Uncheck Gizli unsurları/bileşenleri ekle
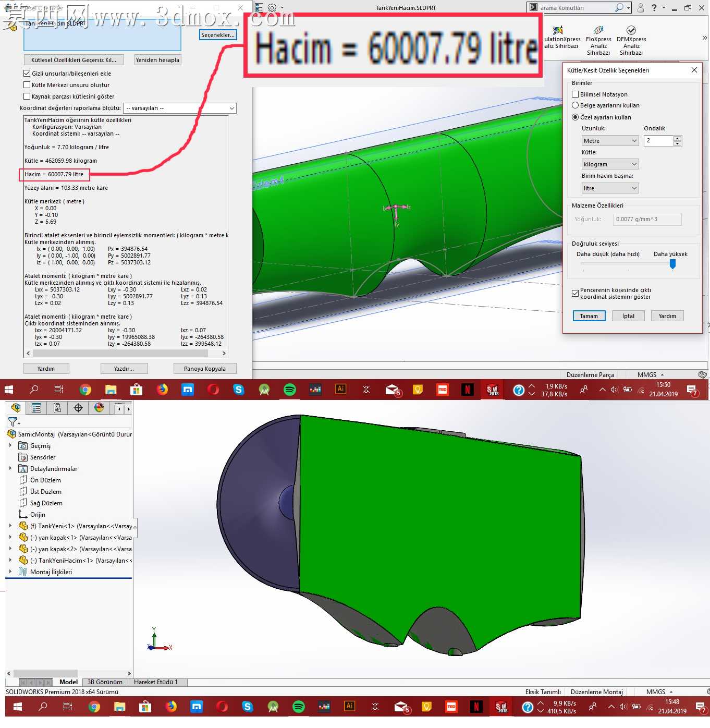The image size is (710, 728). [27, 74]
